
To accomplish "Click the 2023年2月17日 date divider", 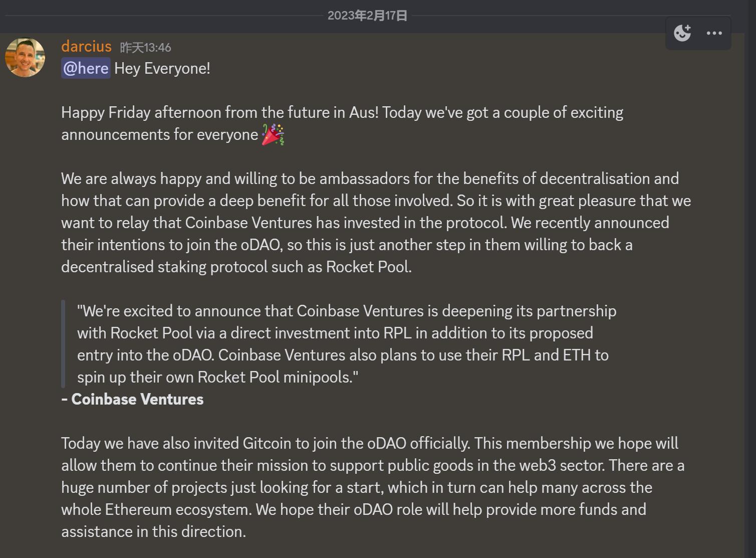I will [x=367, y=16].
